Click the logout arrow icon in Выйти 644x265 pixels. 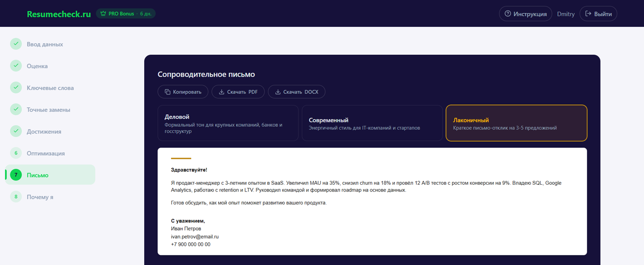click(x=588, y=14)
